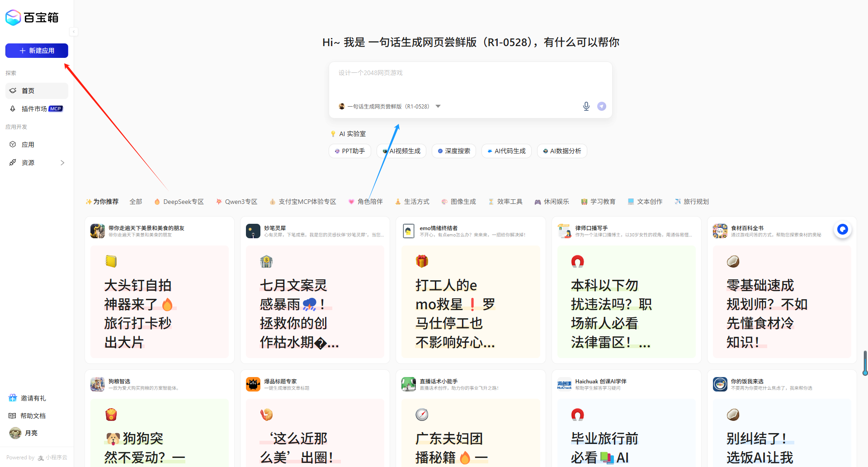The height and width of the screenshot is (467, 868).
Task: Open 小程序云 Powered by link
Action: (x=52, y=458)
